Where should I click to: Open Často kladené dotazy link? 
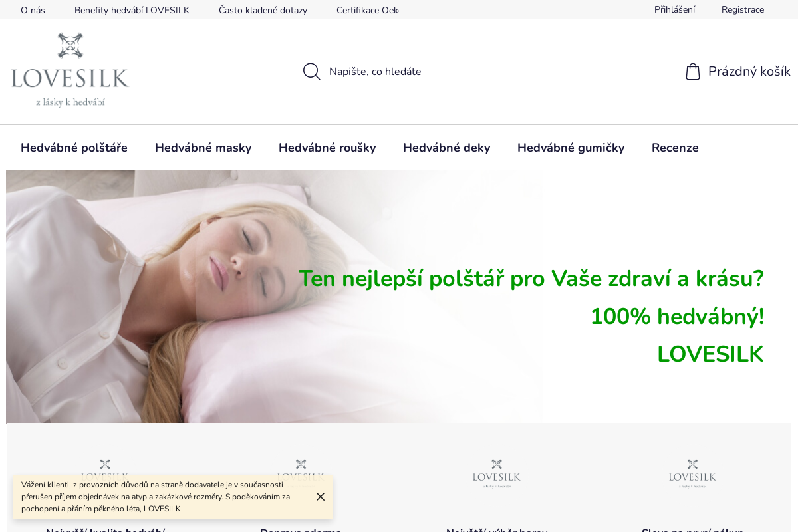pyautogui.click(x=263, y=10)
